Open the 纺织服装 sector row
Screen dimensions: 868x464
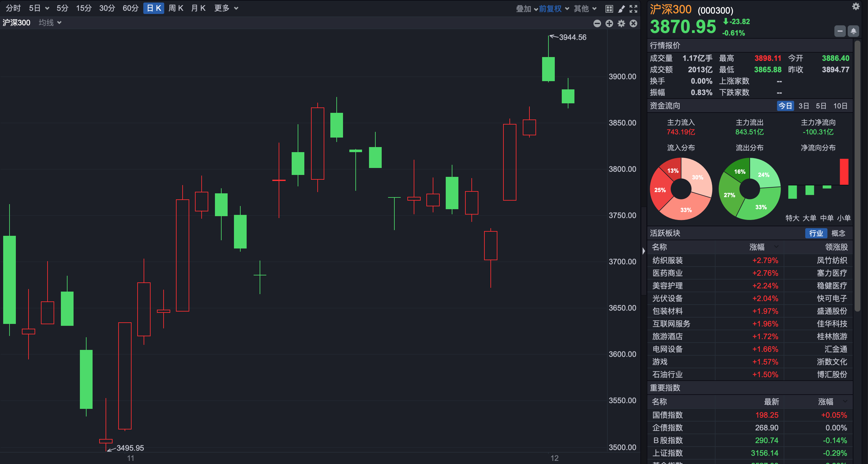(667, 260)
